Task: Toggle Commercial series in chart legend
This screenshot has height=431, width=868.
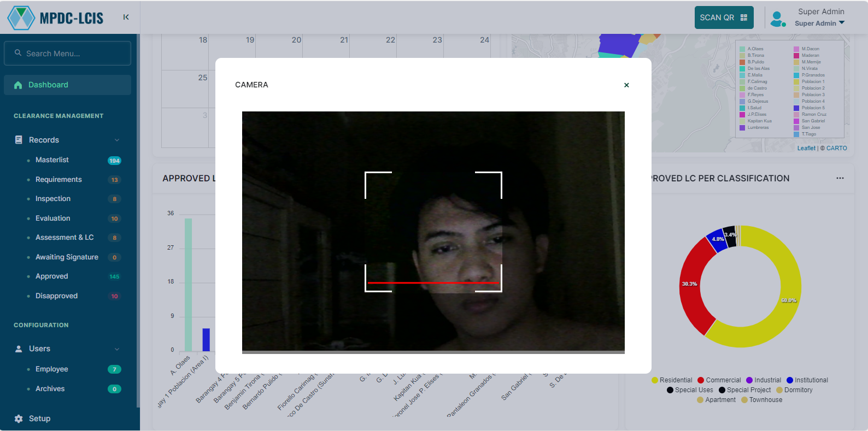Action: pos(719,380)
